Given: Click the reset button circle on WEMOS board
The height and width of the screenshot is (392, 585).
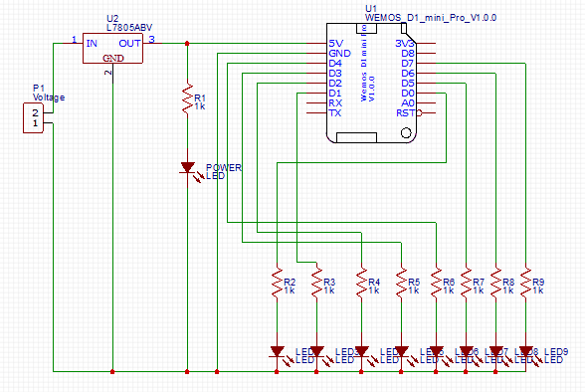Looking at the screenshot, I should click(x=406, y=132).
